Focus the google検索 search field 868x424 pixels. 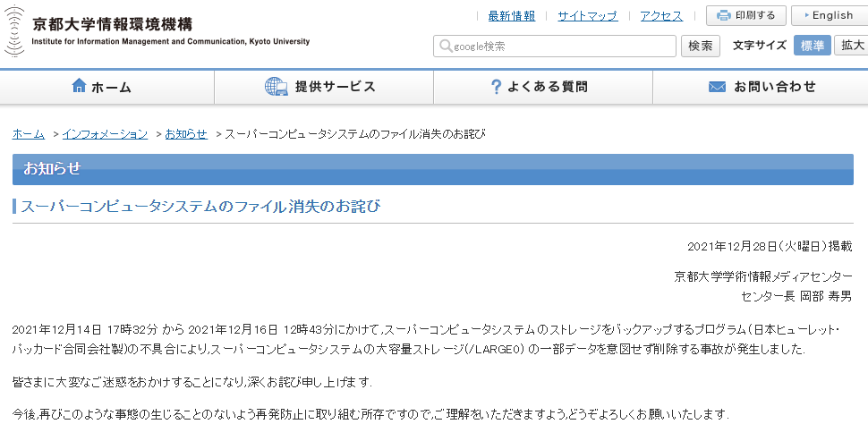coord(555,47)
